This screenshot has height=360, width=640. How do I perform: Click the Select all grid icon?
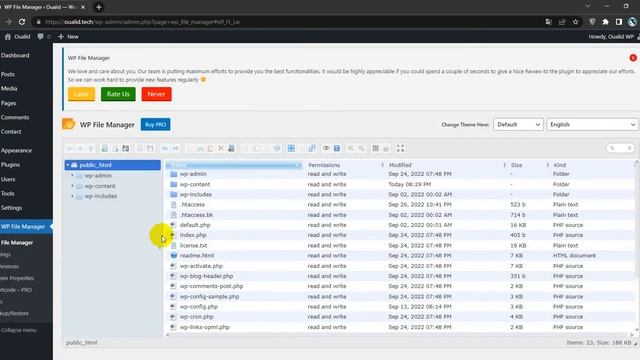[291, 148]
